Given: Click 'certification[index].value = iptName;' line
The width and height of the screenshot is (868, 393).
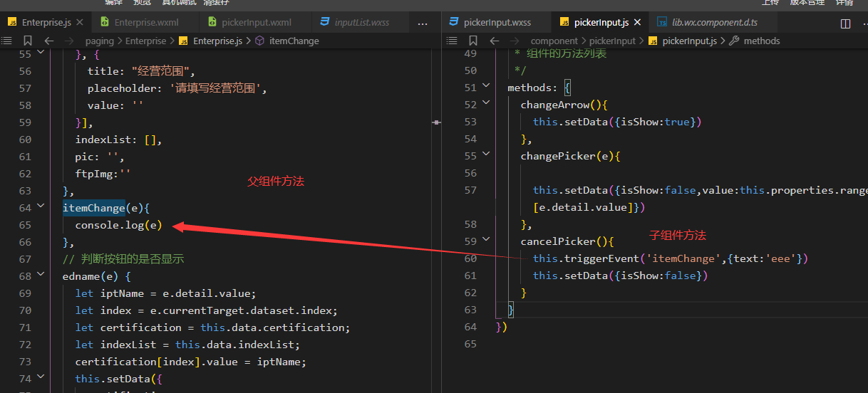Looking at the screenshot, I should [x=190, y=362].
